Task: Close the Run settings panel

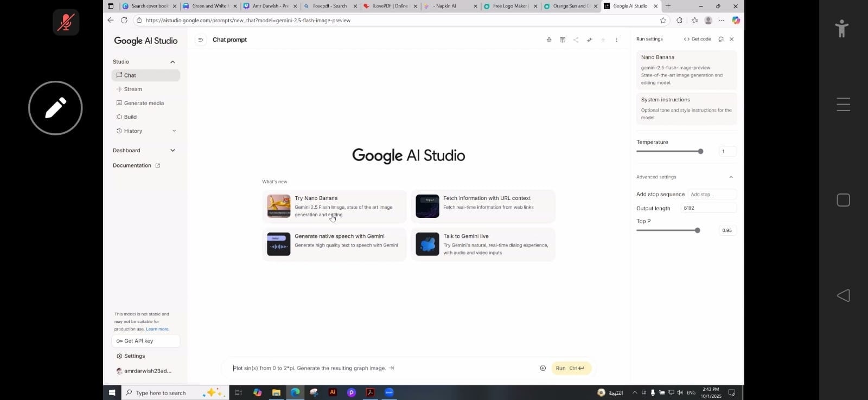Action: pyautogui.click(x=731, y=39)
